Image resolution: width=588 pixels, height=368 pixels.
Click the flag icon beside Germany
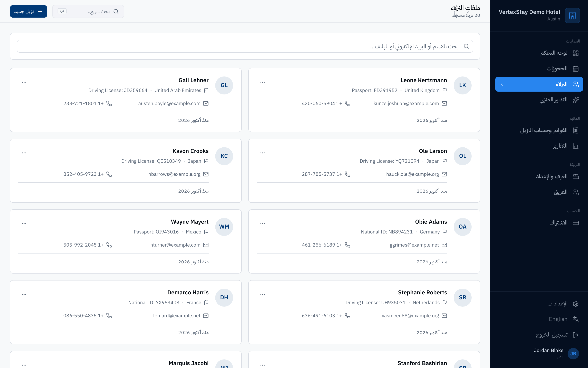pyautogui.click(x=445, y=232)
